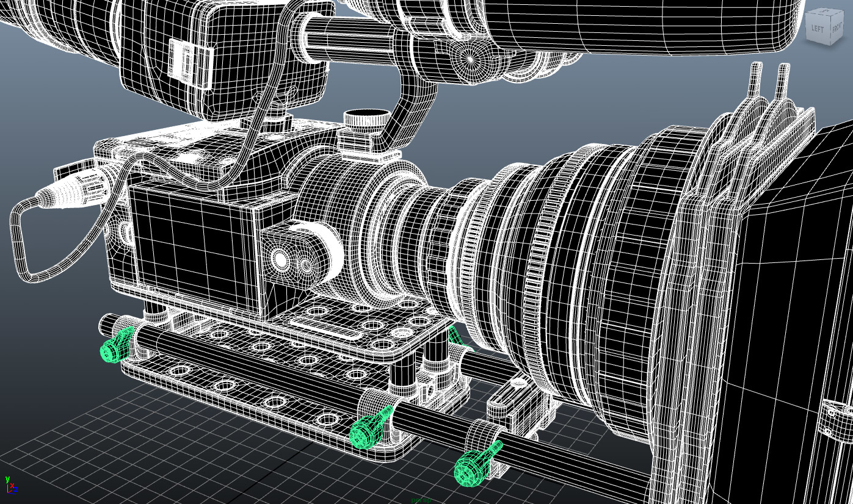
Task: Click the FRONT face of the ViewCube
Action: (837, 29)
